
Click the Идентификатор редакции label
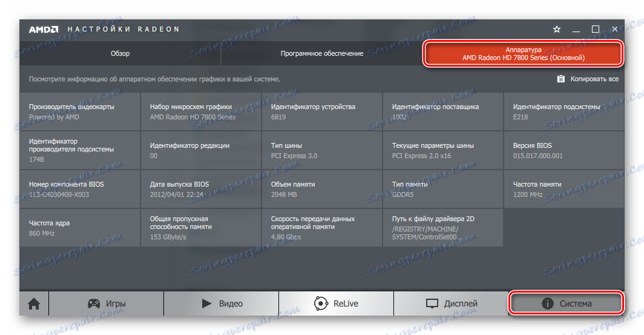click(190, 145)
